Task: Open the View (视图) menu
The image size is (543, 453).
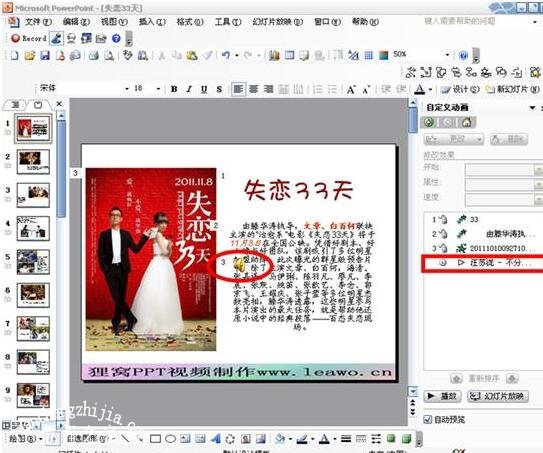Action: point(114,22)
